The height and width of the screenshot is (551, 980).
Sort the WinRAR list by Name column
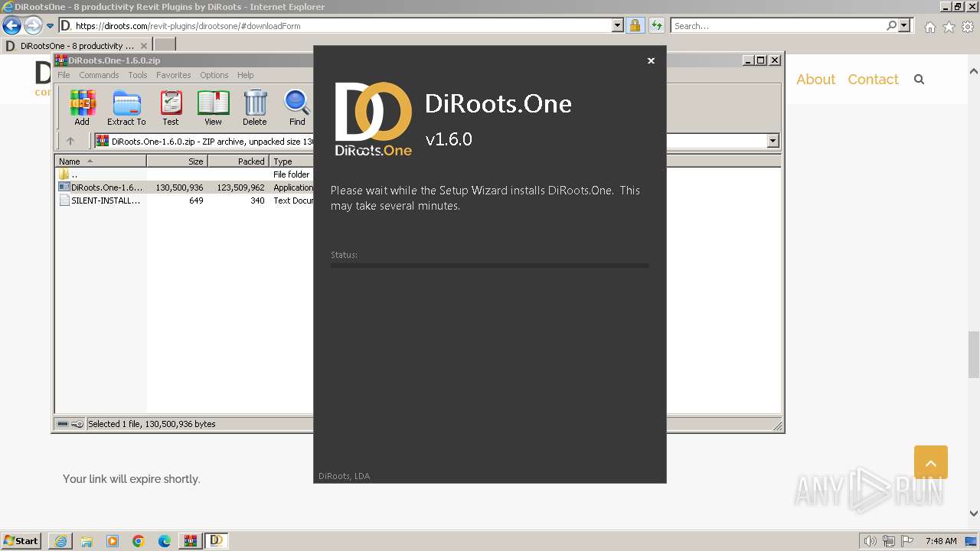coord(101,161)
